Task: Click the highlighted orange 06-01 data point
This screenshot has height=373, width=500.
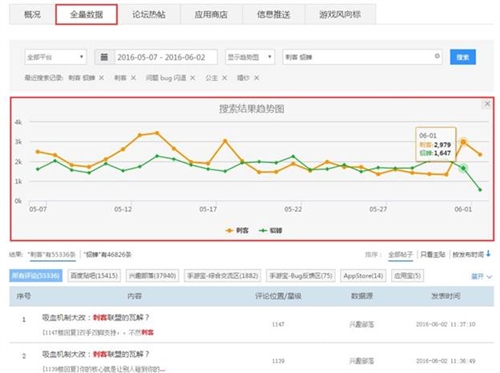Action: [463, 142]
